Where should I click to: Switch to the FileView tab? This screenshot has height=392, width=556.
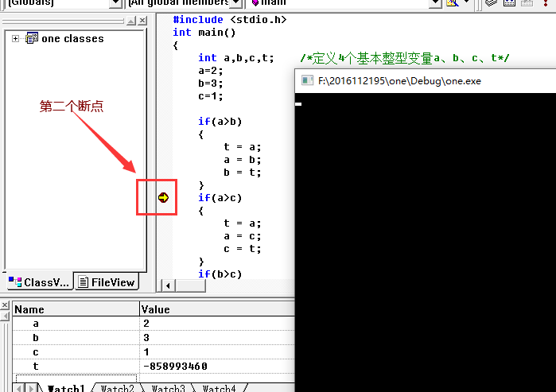coord(107,282)
